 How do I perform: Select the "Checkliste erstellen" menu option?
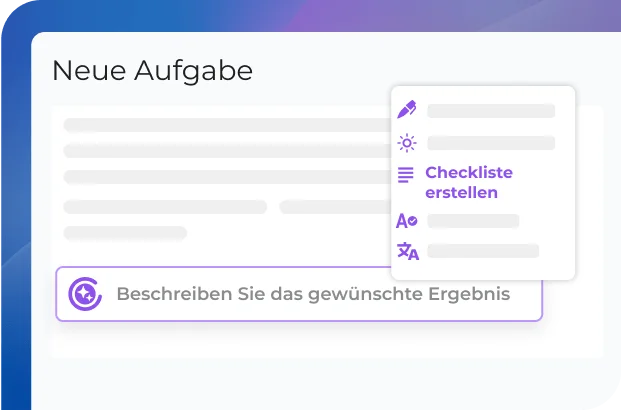pyautogui.click(x=468, y=182)
